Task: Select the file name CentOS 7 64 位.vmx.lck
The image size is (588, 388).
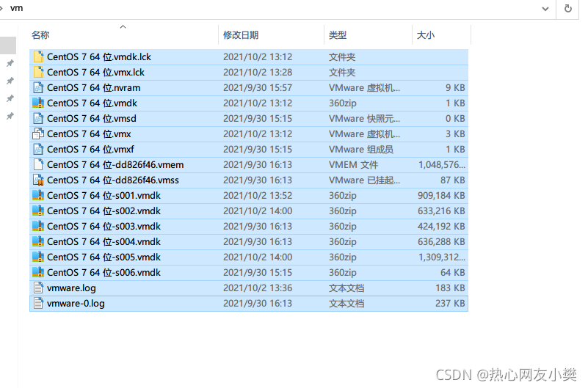Action: pos(95,73)
